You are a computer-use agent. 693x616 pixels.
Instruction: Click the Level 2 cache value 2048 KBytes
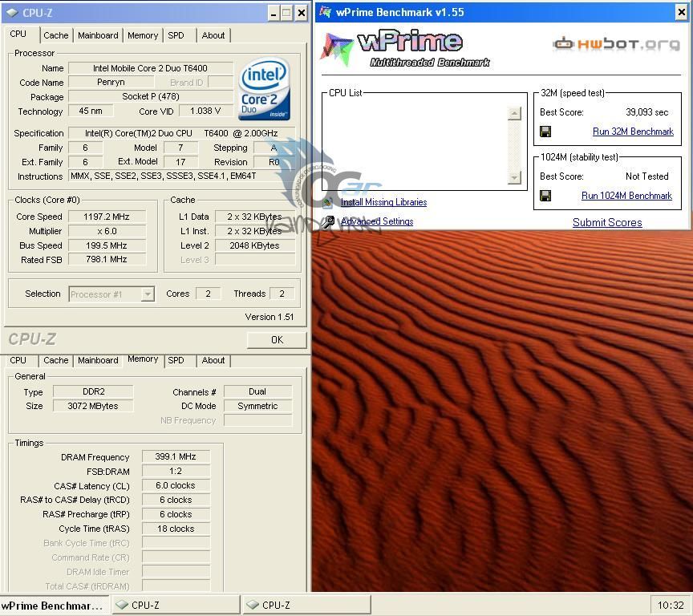coord(254,245)
